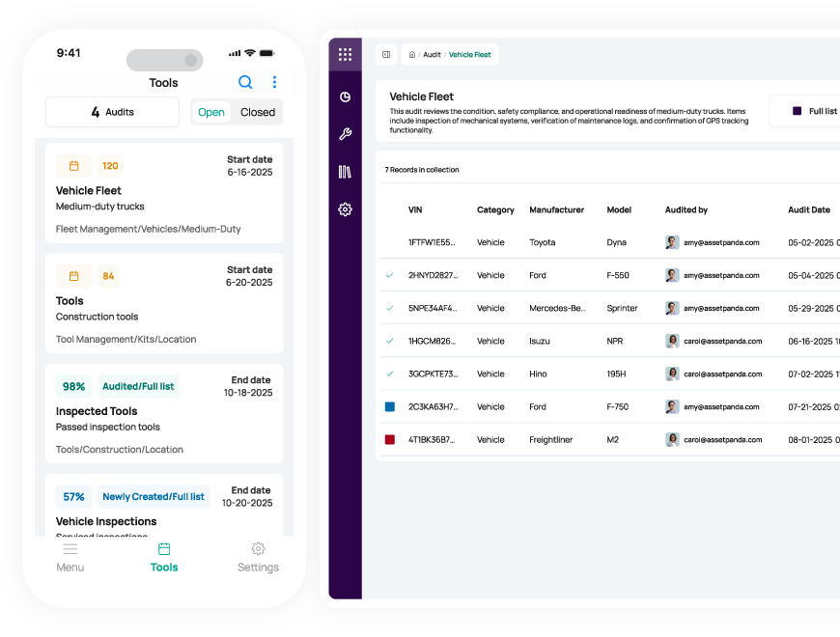Click the calendar icon on the Tools audit card
This screenshot has width=840, height=637.
click(x=73, y=276)
